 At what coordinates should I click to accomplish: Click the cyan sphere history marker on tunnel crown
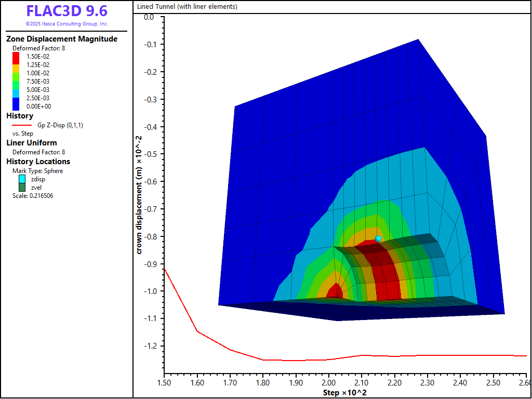pyautogui.click(x=378, y=238)
